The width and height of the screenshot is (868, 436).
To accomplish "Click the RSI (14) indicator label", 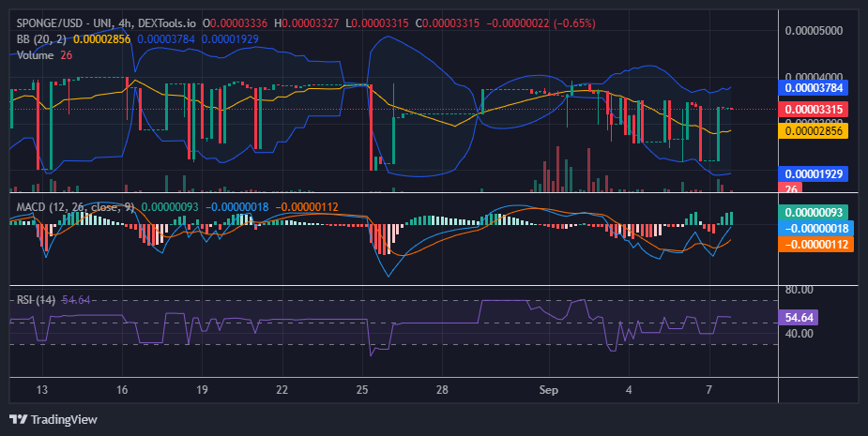I will point(36,300).
